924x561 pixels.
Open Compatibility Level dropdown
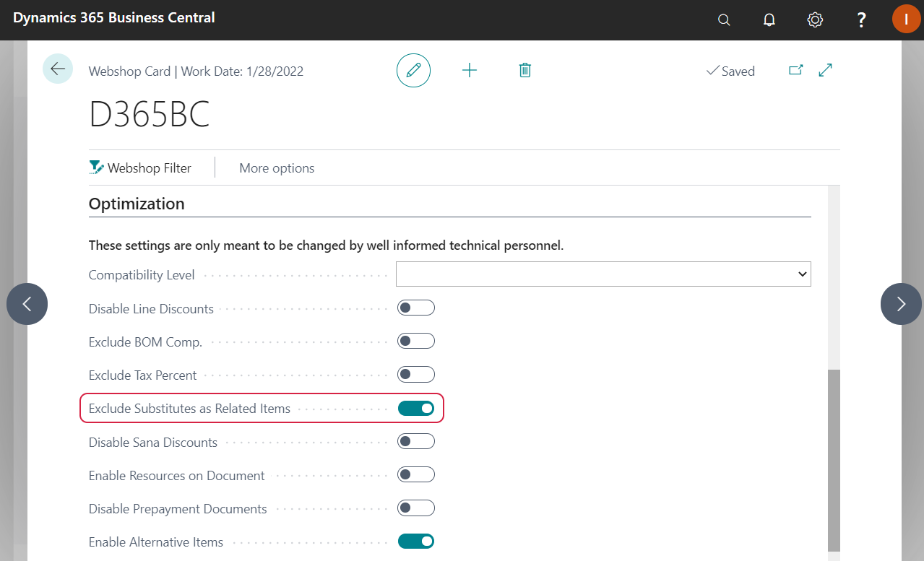603,274
